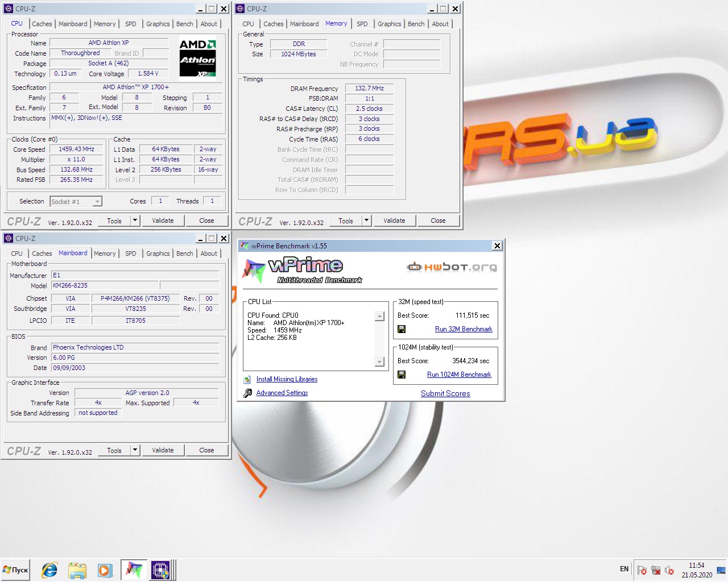Open the SPD tab in the CPU window

point(131,24)
